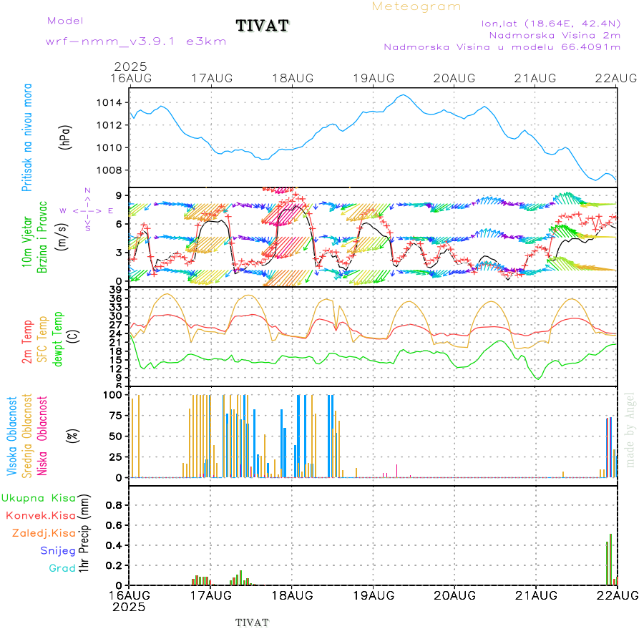Click 18AUG on the top date axis
The width and height of the screenshot is (644, 644).
292,78
